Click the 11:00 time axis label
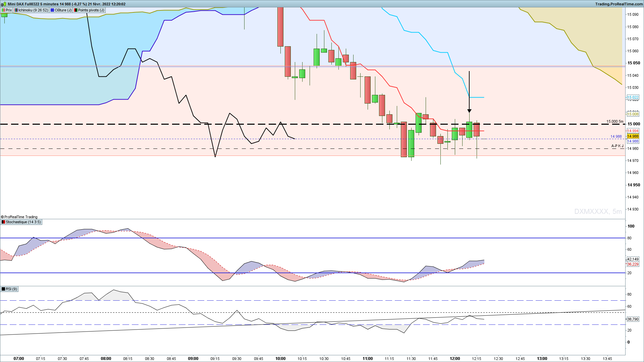Viewport: 644px width, 362px height. (x=368, y=359)
